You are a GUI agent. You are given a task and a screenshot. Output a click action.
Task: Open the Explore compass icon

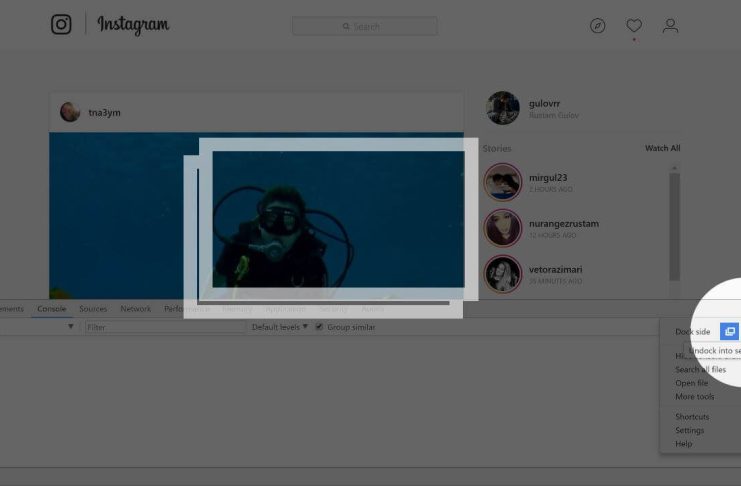point(597,26)
